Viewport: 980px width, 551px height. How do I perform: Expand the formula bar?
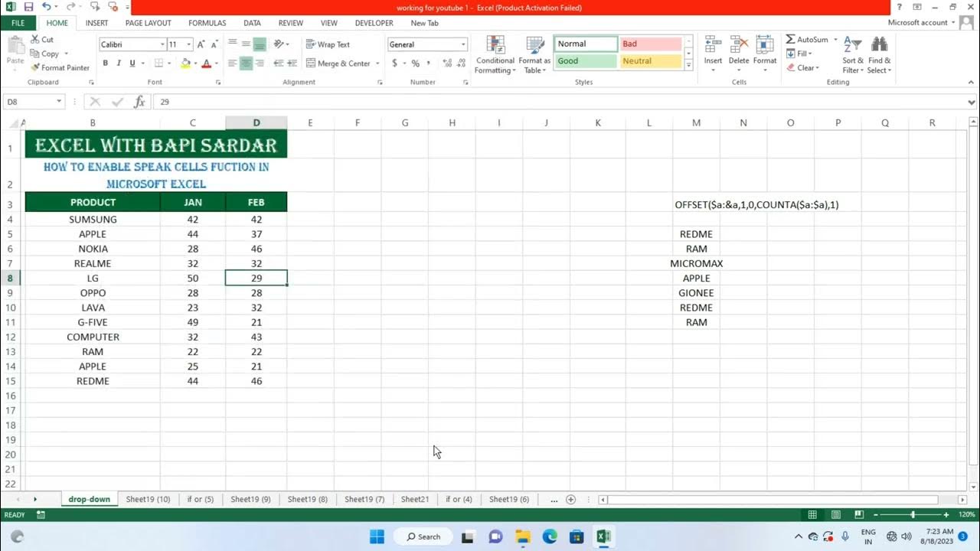[x=972, y=102]
